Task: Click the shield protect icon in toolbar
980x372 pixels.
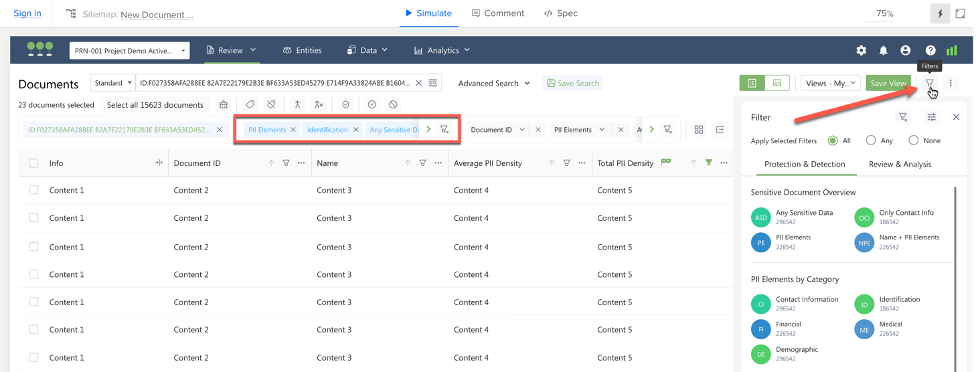Action: click(x=345, y=104)
